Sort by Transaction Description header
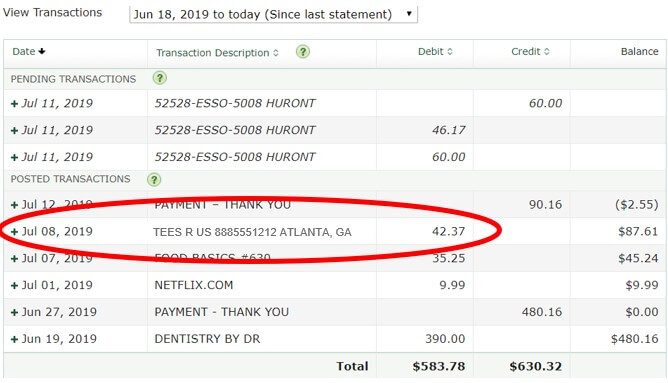 tap(217, 53)
